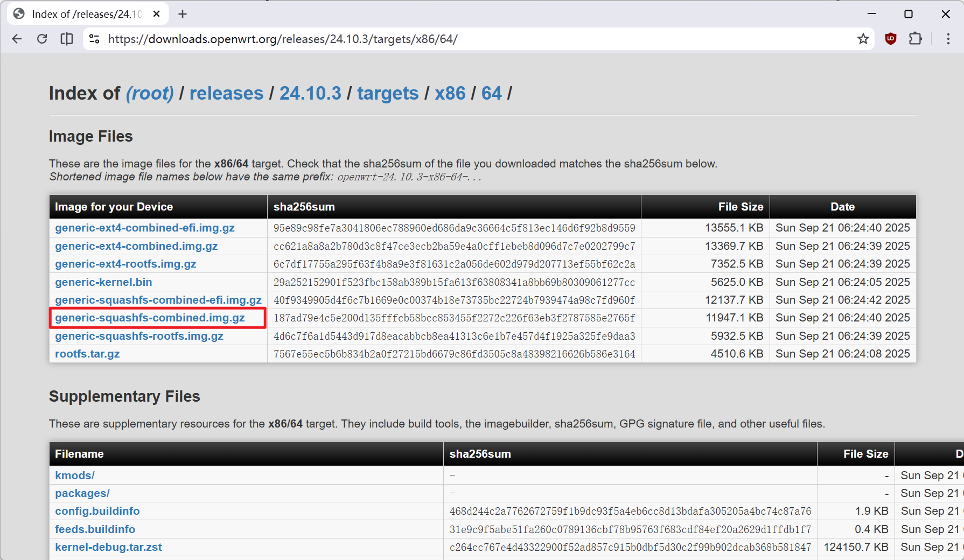Open the packages/ directory
The height and width of the screenshot is (560, 964).
pos(81,493)
